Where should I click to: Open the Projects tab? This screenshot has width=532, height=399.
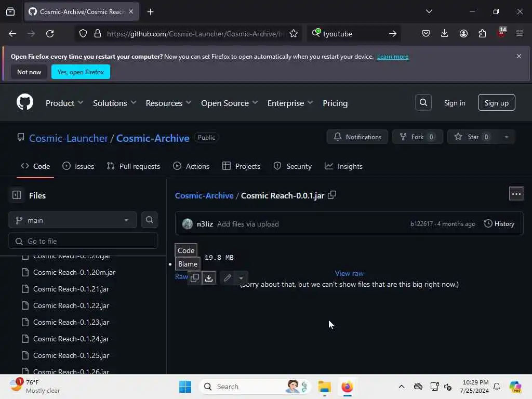[x=241, y=166]
